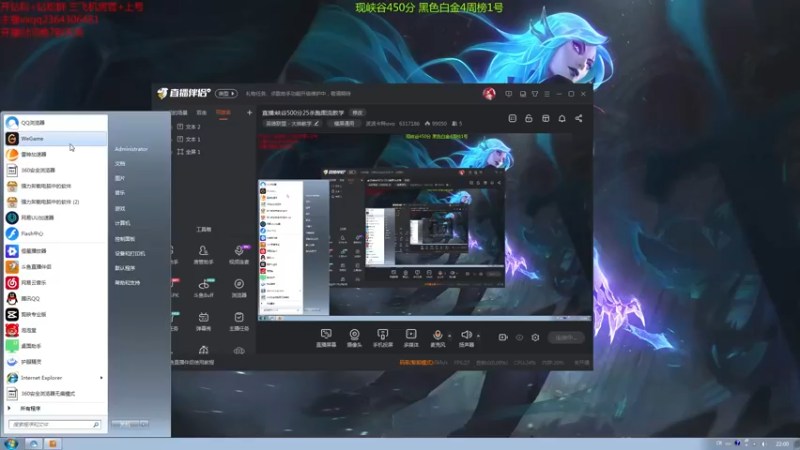The height and width of the screenshot is (450, 800).
Task: Open 计算机 in Start menu right pane
Action: (122, 223)
